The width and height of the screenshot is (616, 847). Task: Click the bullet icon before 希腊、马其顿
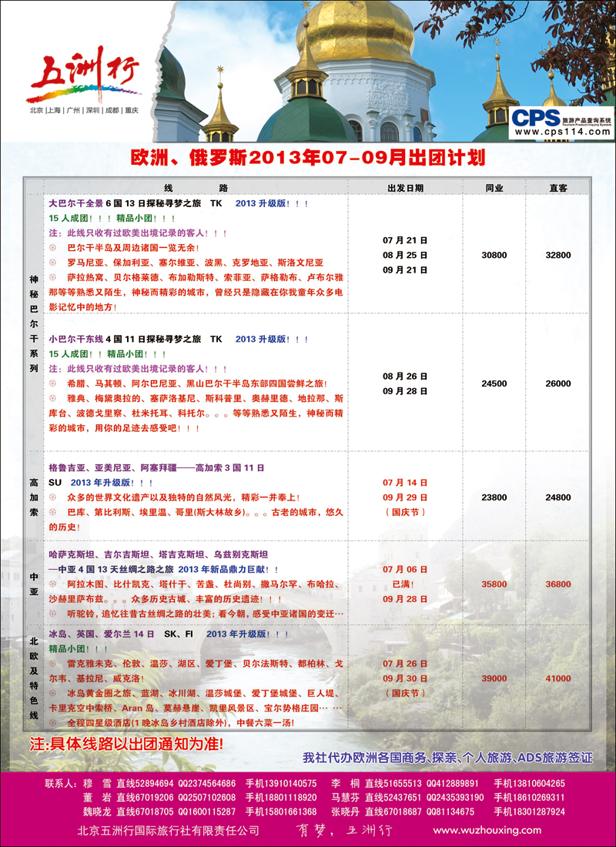[53, 383]
